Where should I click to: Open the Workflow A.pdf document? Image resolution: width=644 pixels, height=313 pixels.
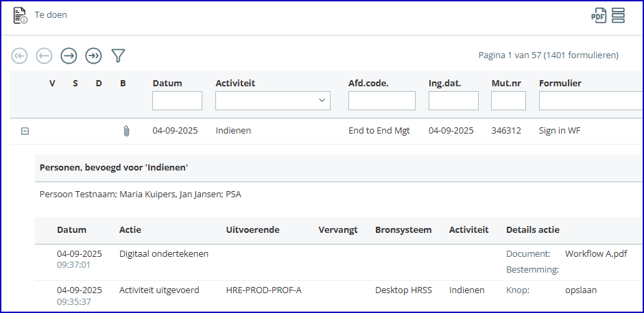coord(596,254)
